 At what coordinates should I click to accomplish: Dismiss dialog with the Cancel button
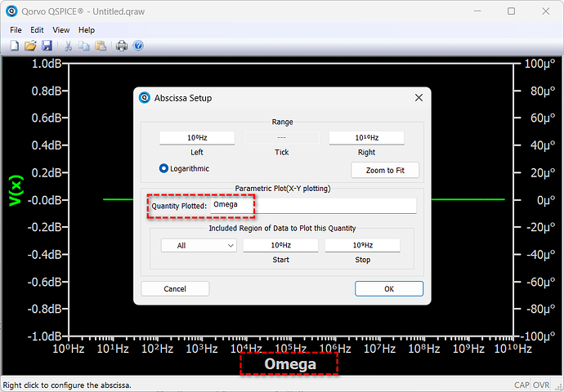coord(175,288)
